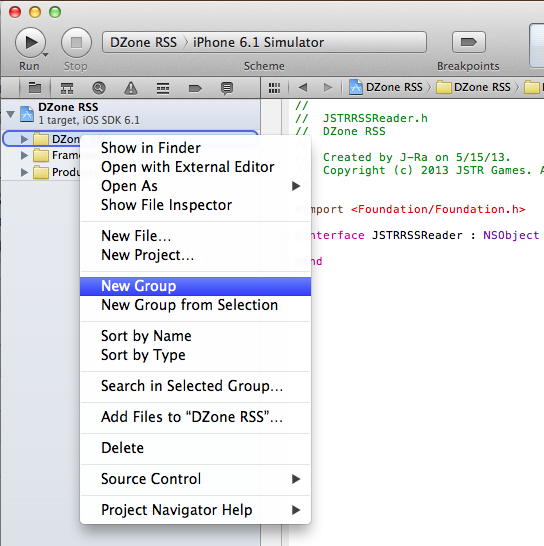Choose iPhone 6.1 Simulator destination
This screenshot has width=544, height=546.
(258, 42)
